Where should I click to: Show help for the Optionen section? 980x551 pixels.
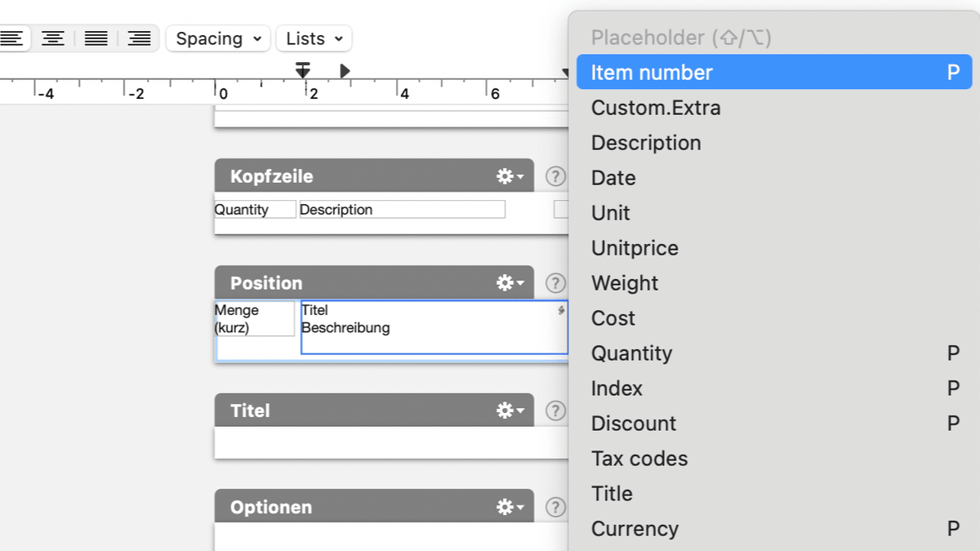pos(555,507)
